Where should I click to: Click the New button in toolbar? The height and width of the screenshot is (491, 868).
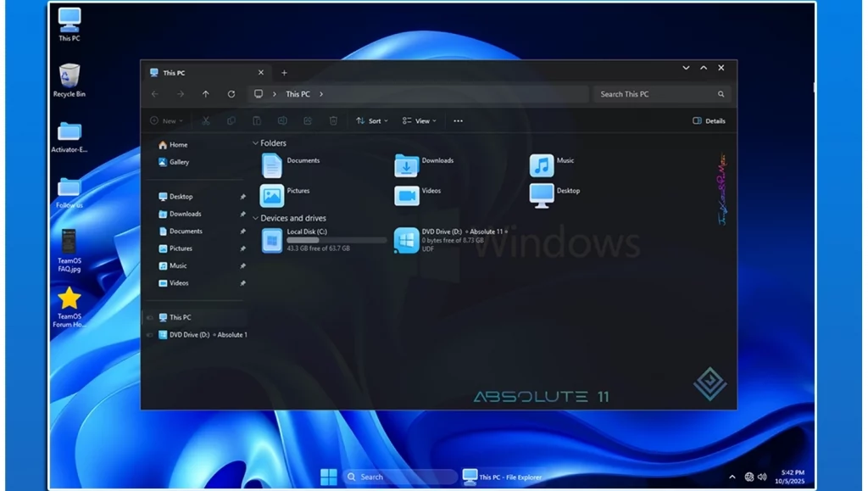165,121
